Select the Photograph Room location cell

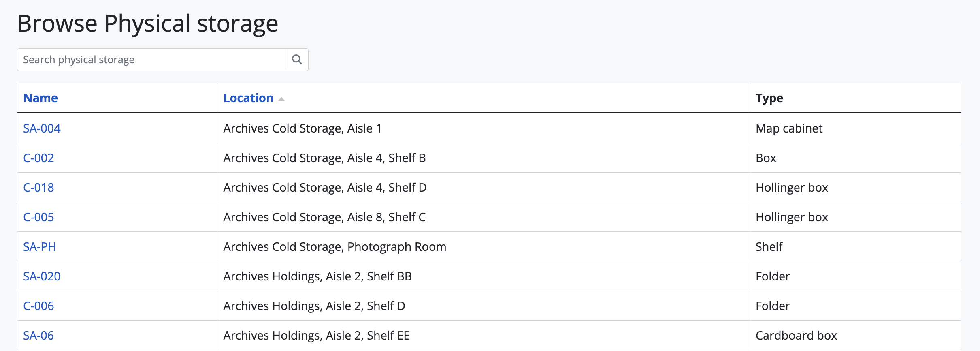point(334,247)
